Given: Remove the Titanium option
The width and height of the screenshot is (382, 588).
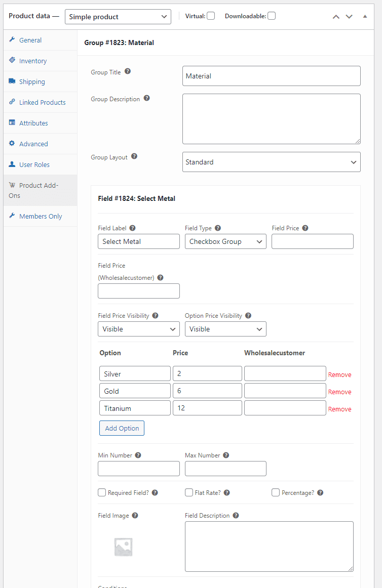Looking at the screenshot, I should 339,409.
